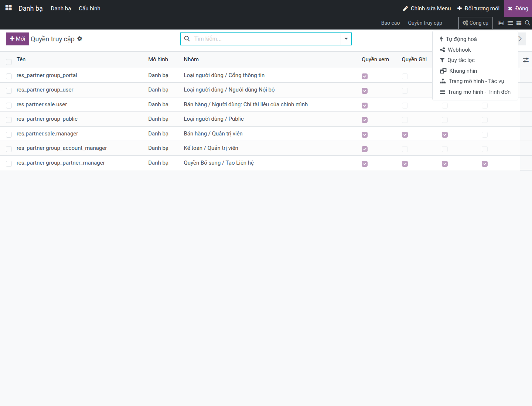Switch to the kanban view icon

tap(519, 23)
